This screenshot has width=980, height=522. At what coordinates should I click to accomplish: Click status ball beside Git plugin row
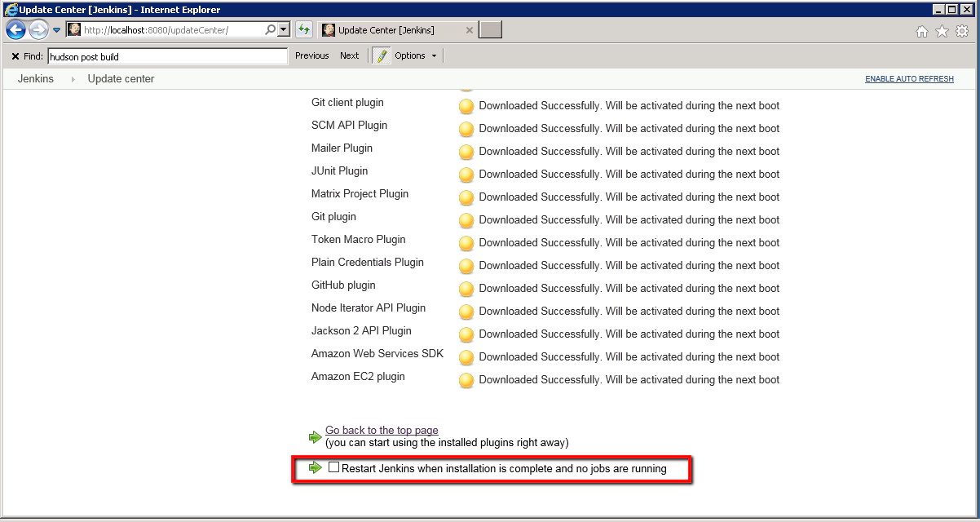466,220
